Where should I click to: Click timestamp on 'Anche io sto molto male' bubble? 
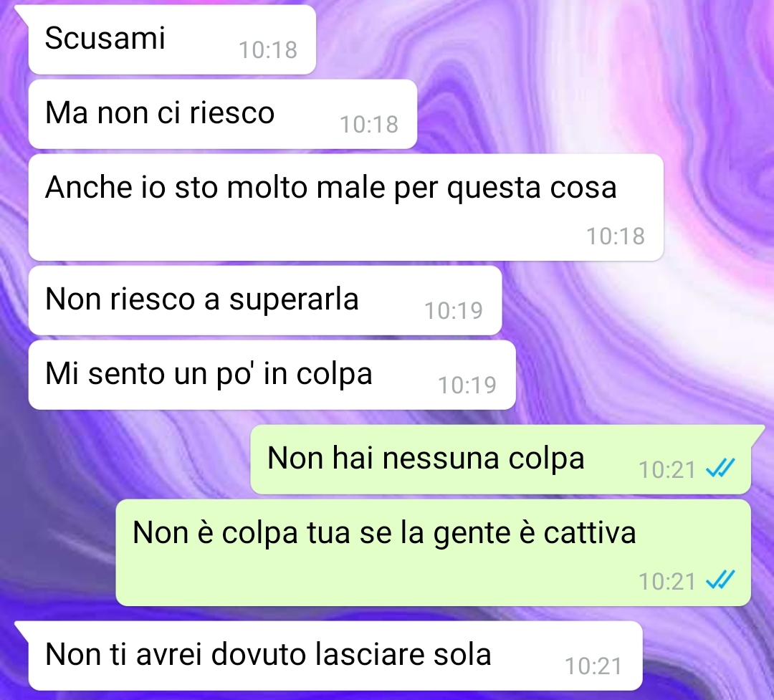[x=616, y=236]
